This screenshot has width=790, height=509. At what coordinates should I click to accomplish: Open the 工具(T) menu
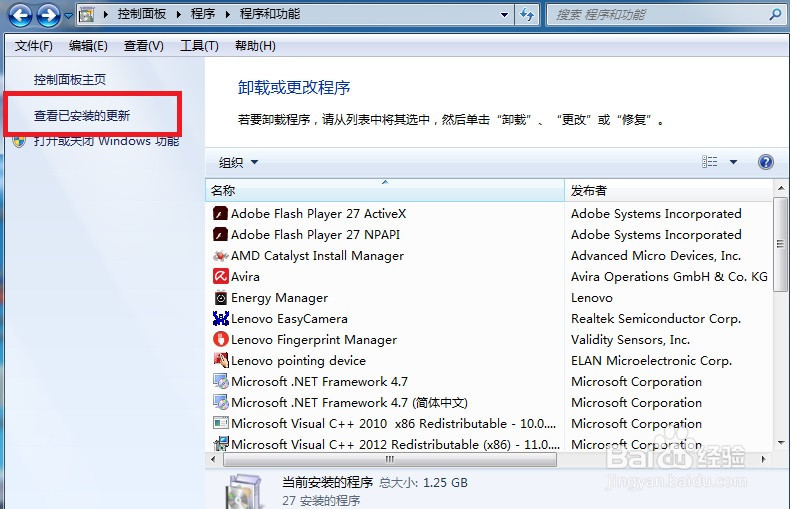[x=199, y=46]
